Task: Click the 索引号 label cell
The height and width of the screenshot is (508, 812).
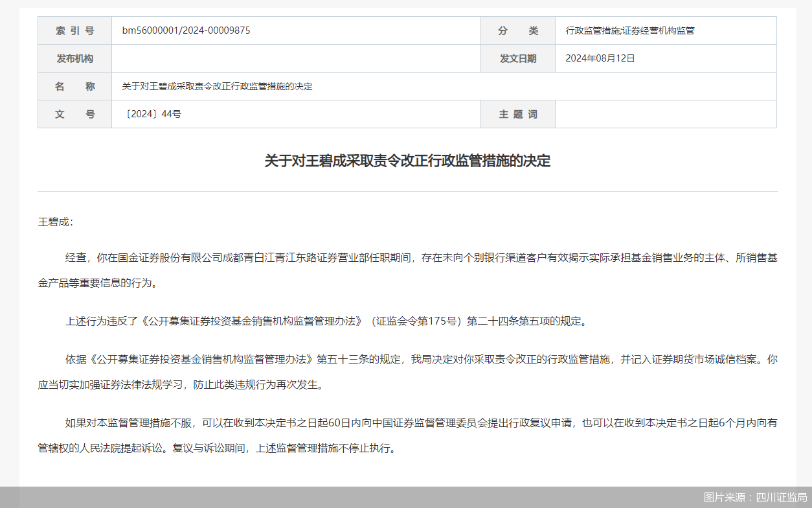Action: point(75,30)
